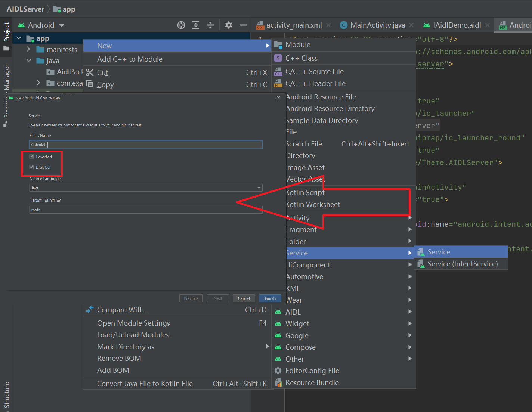
Task: Click the AIDLServer breadcrumb
Action: pos(25,9)
